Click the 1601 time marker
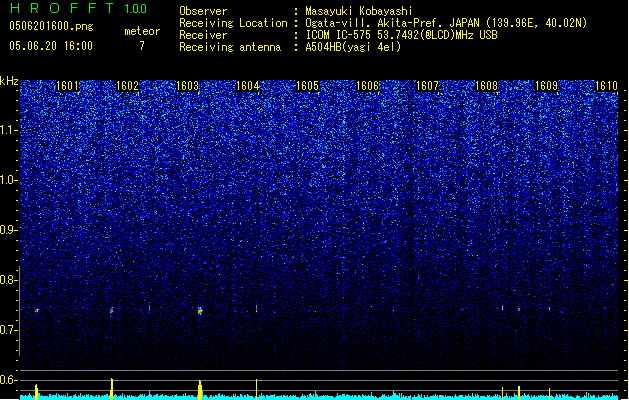 pyautogui.click(x=67, y=86)
